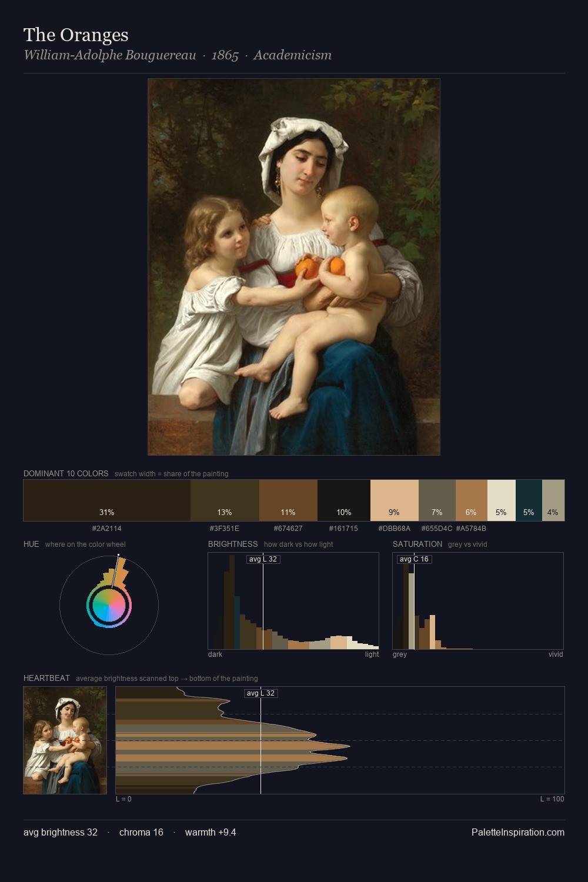Click the 31% dark brown #2A2114 swatch

[107, 500]
